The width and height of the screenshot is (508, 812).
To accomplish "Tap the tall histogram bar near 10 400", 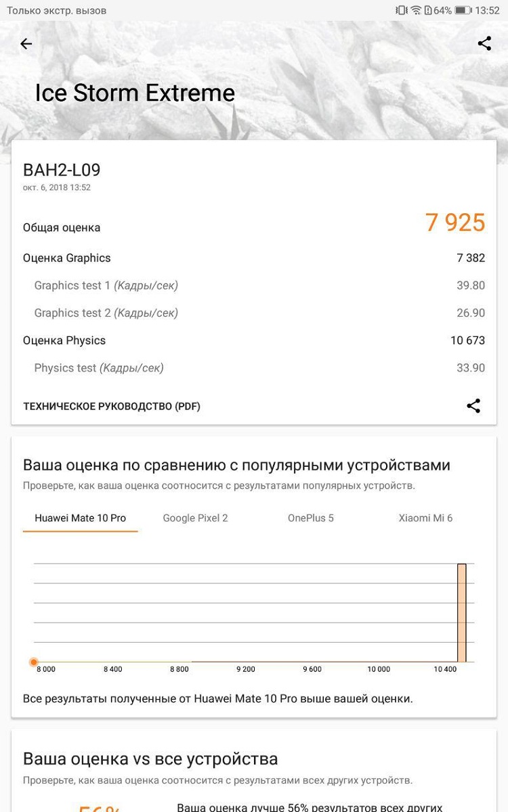I will coord(461,613).
